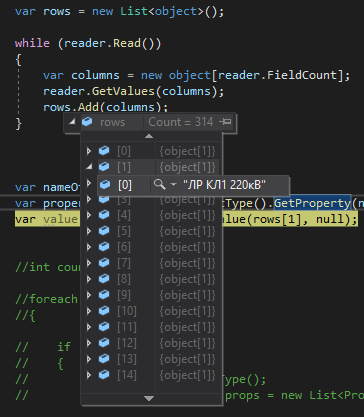Expand the [6] row entry
364x417 pixels.
[x=89, y=247]
